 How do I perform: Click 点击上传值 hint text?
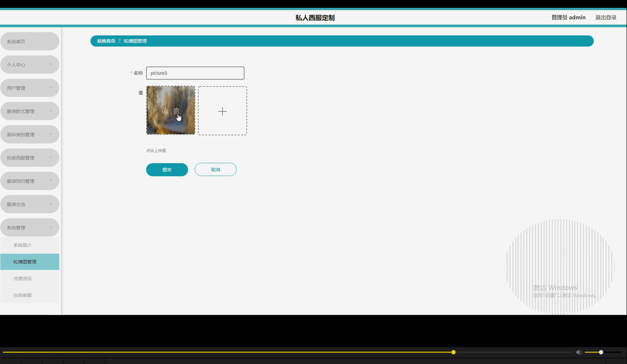coord(156,151)
